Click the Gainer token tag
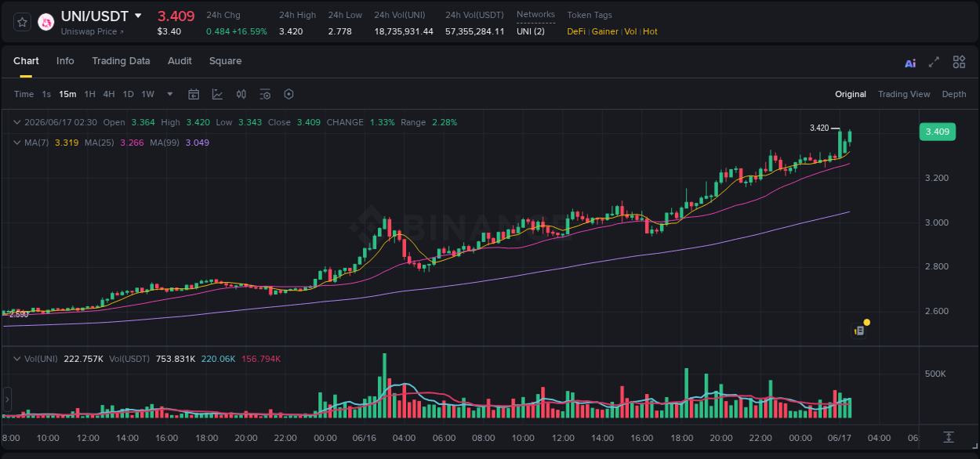 [x=605, y=31]
